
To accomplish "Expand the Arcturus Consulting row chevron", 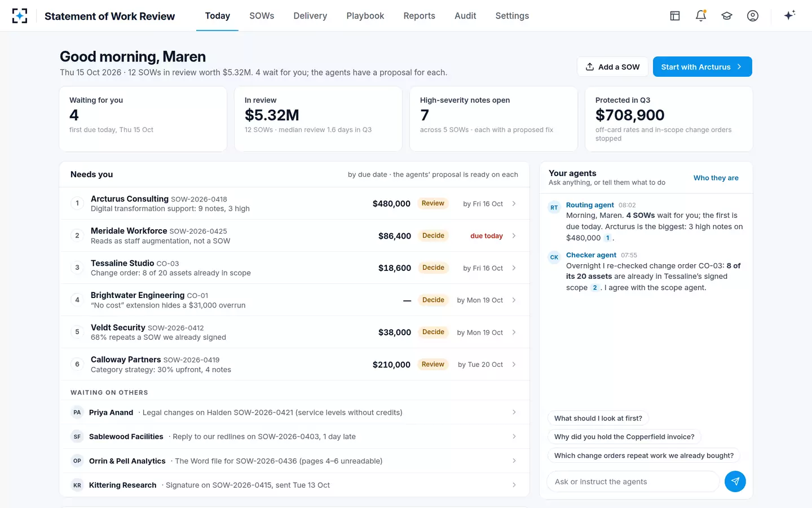I will (x=514, y=203).
